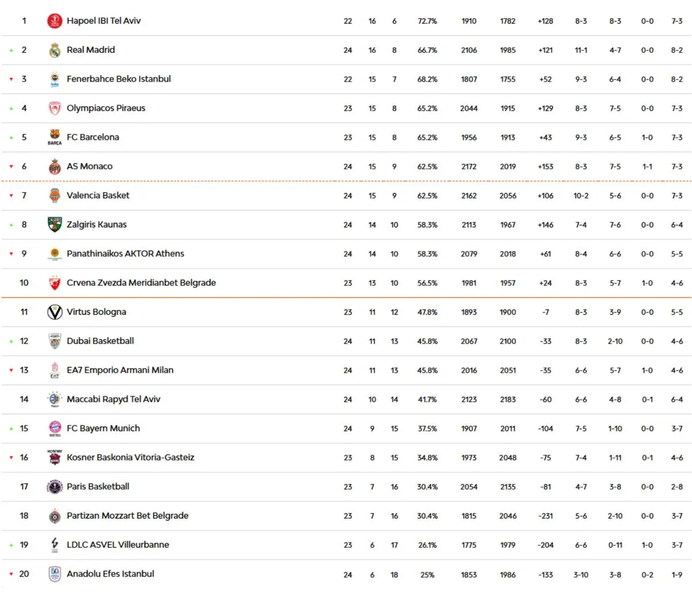
Task: Click the Real Madrid crest icon
Action: click(55, 50)
